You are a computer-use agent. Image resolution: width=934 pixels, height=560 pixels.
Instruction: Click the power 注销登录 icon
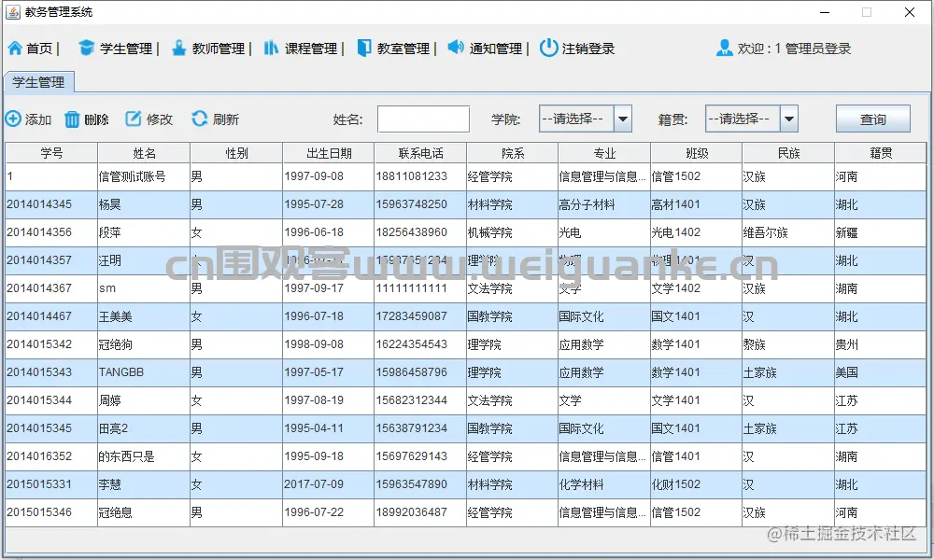click(548, 48)
